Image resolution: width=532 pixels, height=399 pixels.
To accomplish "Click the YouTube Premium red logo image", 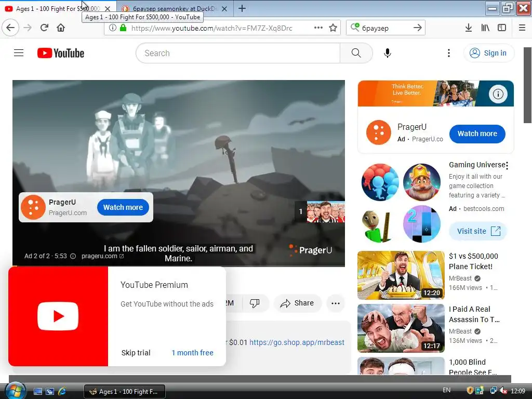I will pyautogui.click(x=58, y=316).
